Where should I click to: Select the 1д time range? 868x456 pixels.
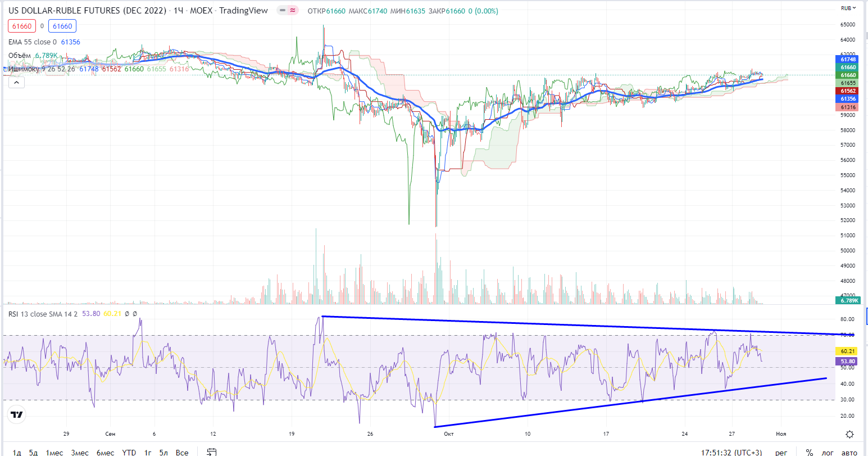(x=17, y=452)
